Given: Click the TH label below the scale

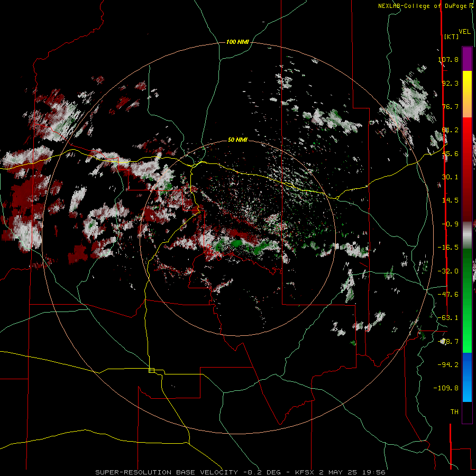Looking at the screenshot, I should click(x=454, y=412).
